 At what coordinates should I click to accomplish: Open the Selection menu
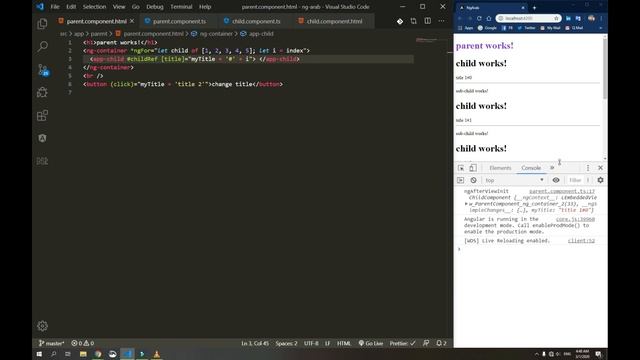[94, 7]
